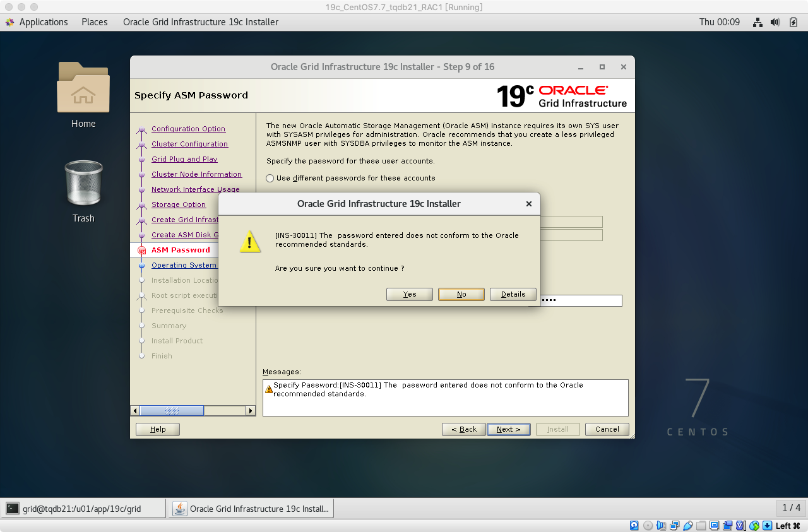Viewport: 808px width, 532px height.
Task: Open the Cluster Configuration step
Action: click(x=189, y=144)
